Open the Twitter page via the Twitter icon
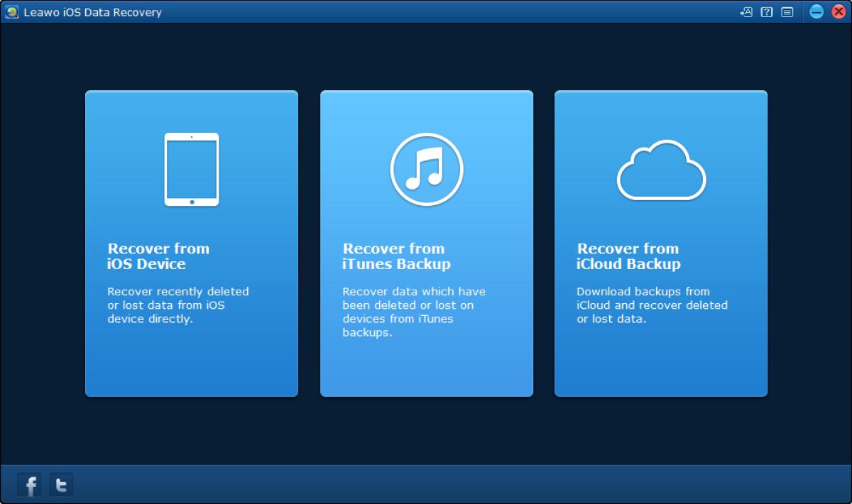Screen dimensions: 852x504 tap(61, 485)
